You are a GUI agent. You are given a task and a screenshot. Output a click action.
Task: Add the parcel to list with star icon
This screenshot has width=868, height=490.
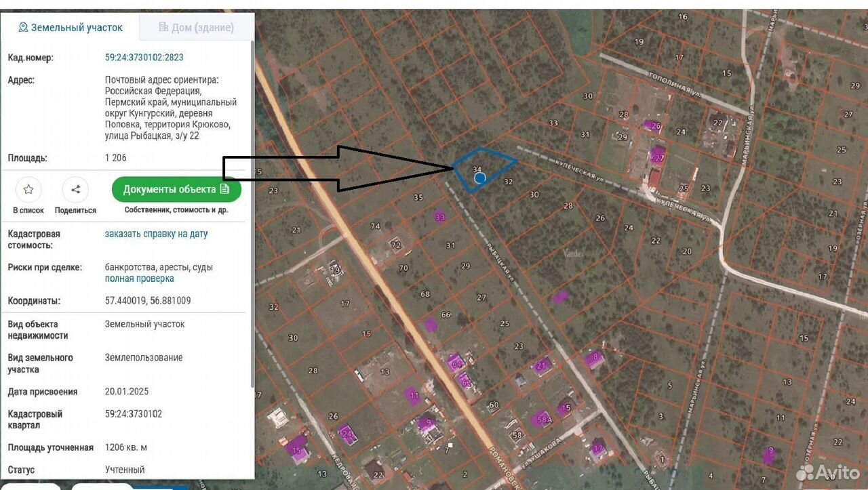(28, 190)
